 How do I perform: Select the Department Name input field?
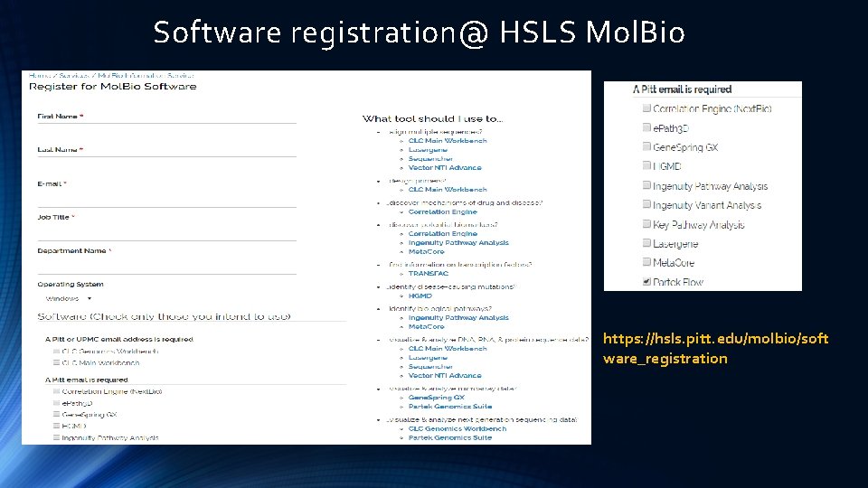coord(166,265)
